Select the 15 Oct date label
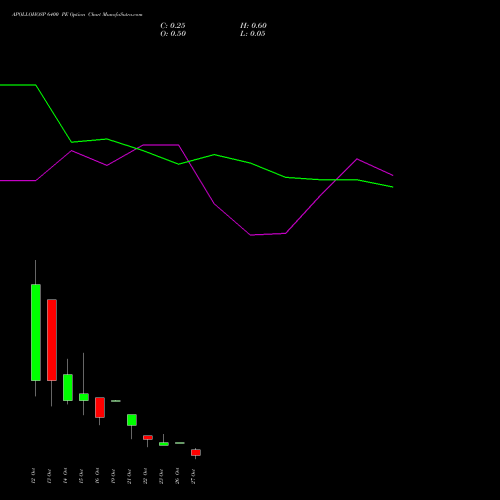The width and height of the screenshot is (500, 500). coord(81,476)
